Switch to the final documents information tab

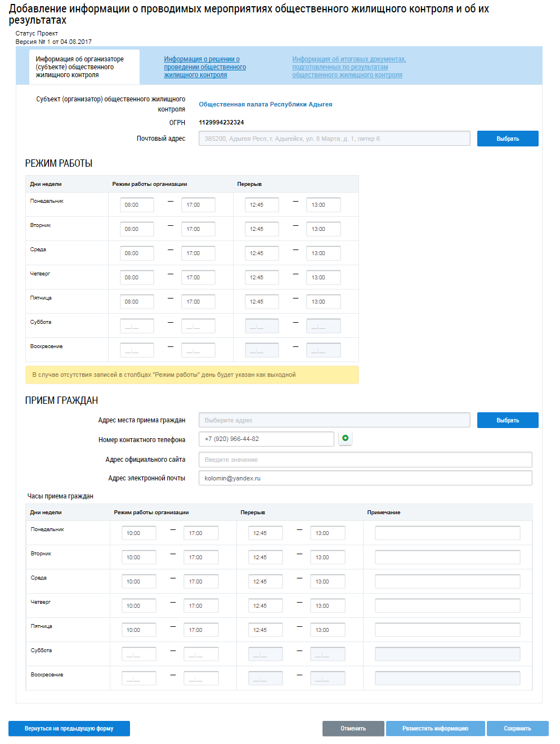[348, 67]
